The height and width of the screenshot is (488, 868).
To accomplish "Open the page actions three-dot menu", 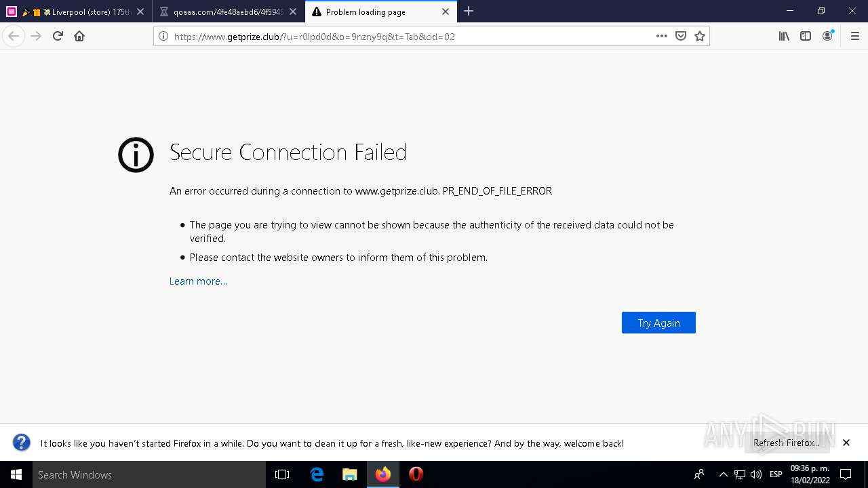I will (x=662, y=37).
